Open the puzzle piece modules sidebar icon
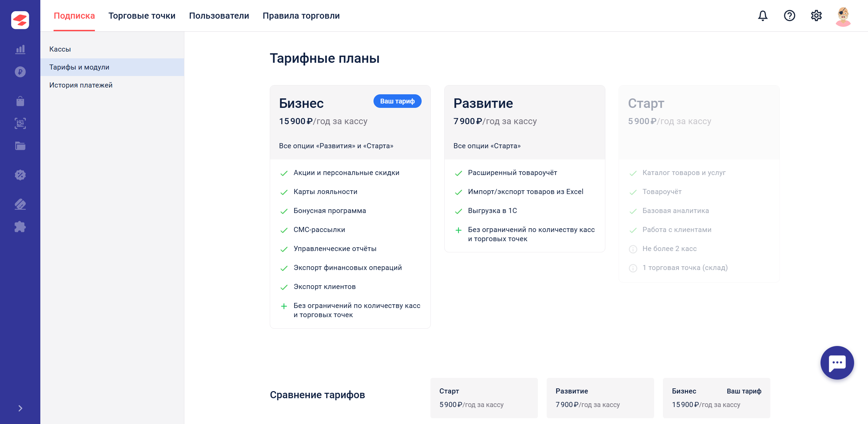 coord(20,227)
